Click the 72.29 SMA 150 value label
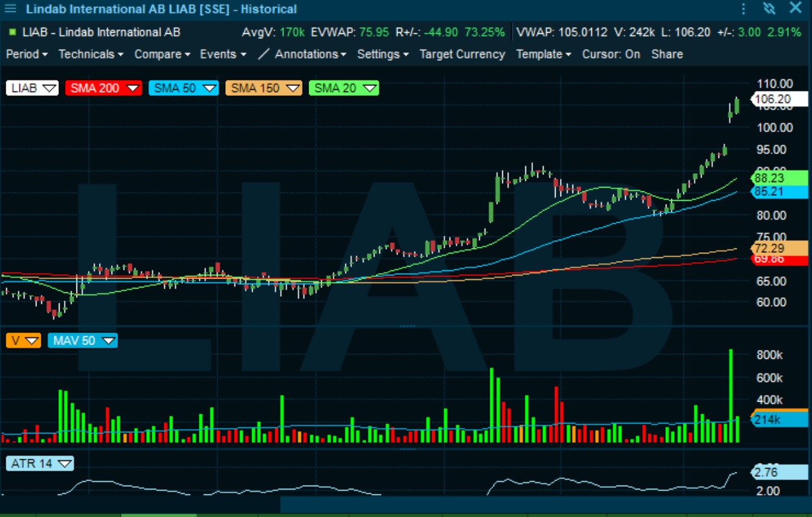Screen dimensions: 812x517 (x=779, y=248)
